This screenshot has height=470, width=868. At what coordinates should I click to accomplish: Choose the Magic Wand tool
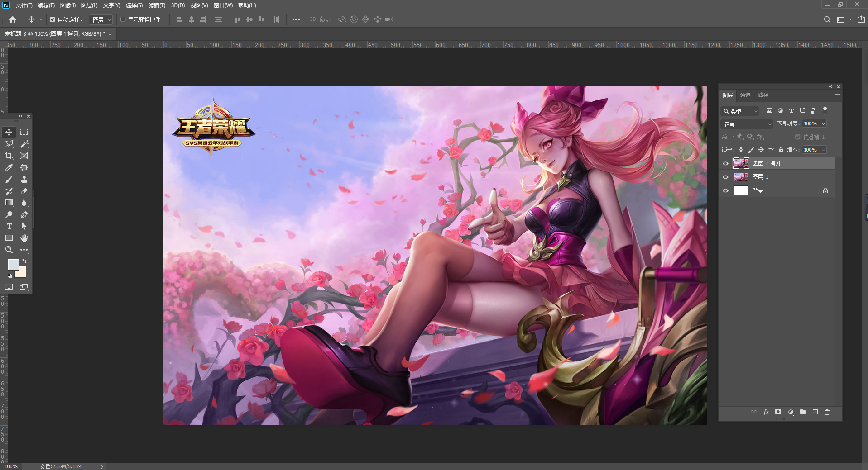24,144
